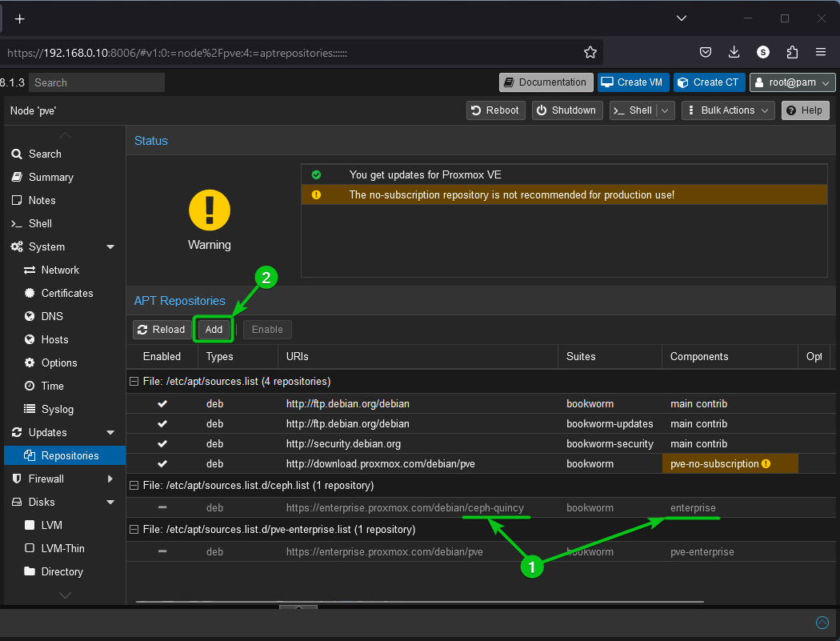Select the no-subscription repository warning message

[x=565, y=195]
